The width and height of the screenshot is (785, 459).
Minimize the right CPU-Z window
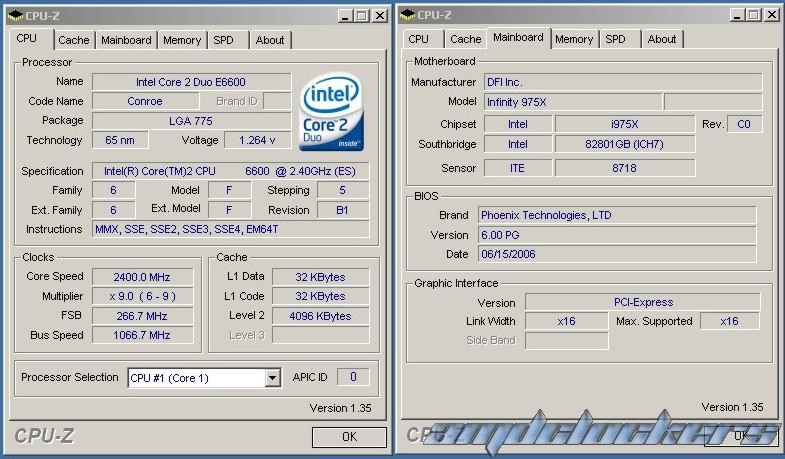click(x=737, y=16)
